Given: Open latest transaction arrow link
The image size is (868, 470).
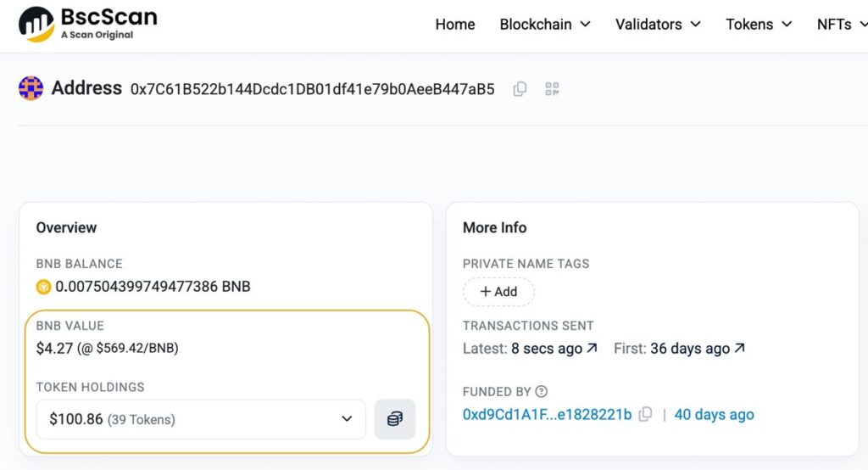Looking at the screenshot, I should tap(593, 348).
